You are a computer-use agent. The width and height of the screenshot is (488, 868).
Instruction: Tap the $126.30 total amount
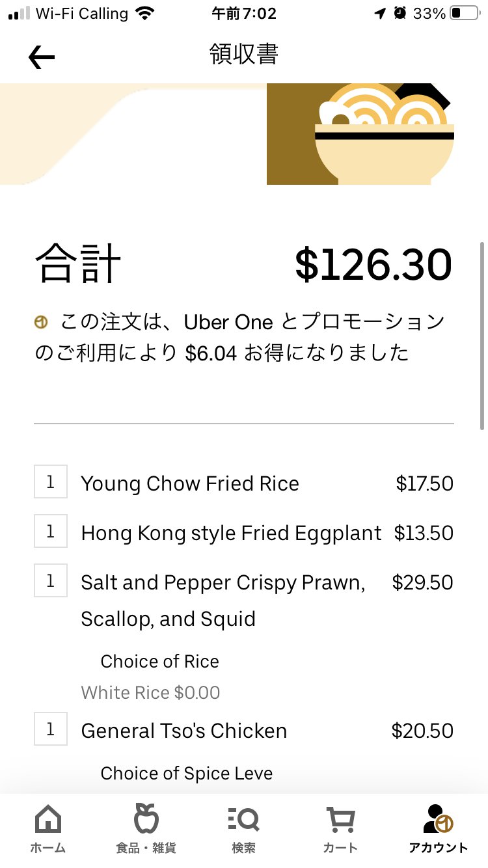(373, 265)
